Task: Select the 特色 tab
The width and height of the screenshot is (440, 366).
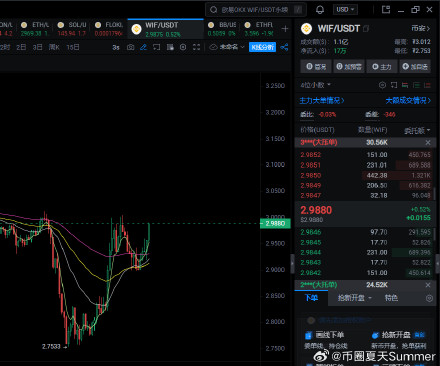Action: (x=391, y=298)
